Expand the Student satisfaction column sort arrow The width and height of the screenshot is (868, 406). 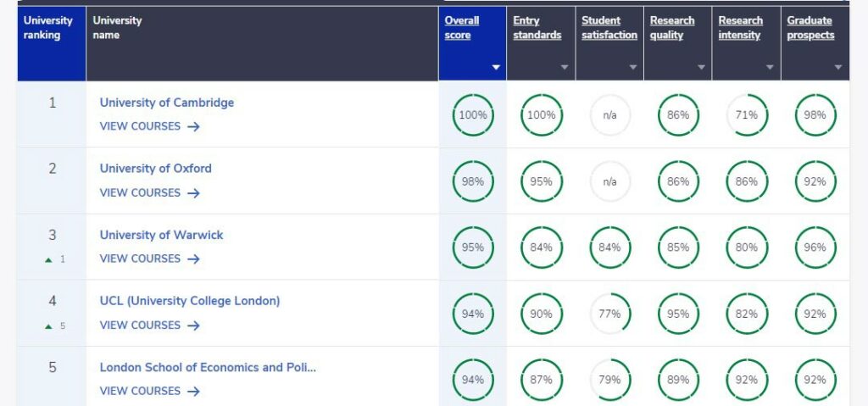pos(633,67)
